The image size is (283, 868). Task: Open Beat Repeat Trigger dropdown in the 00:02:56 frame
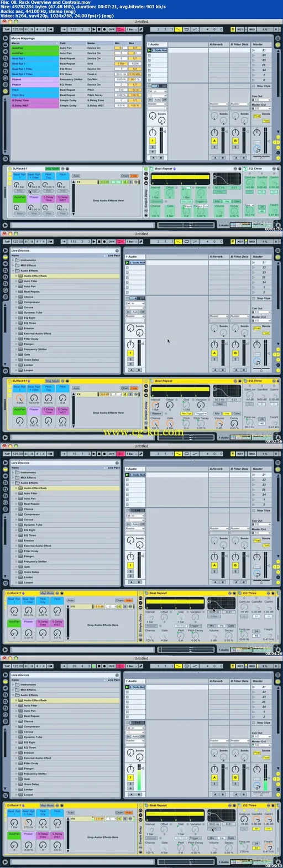[x=201, y=413]
